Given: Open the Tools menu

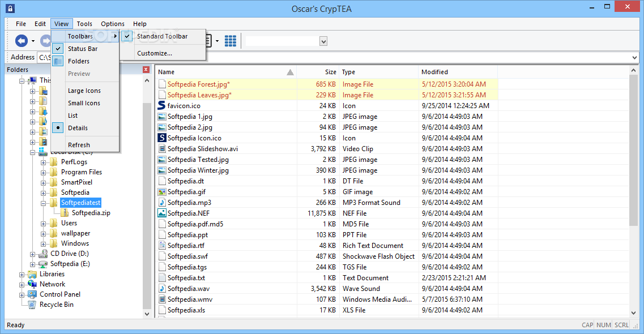Looking at the screenshot, I should coord(84,24).
